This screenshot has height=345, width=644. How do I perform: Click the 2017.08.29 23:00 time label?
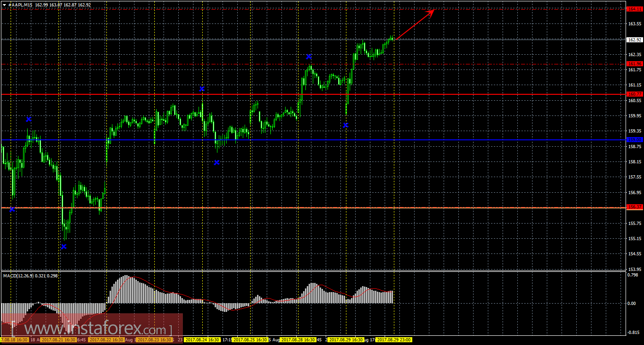coord(393,340)
